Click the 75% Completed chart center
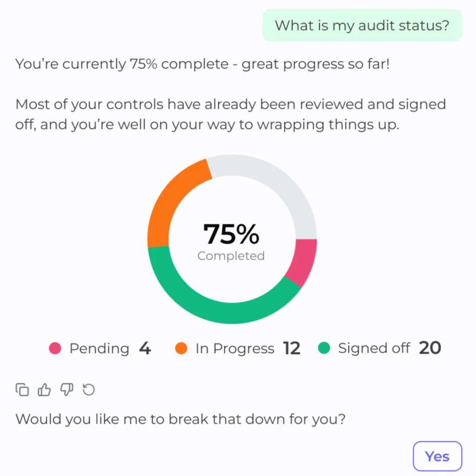Viewport: 476px width, 476px height. tap(231, 239)
